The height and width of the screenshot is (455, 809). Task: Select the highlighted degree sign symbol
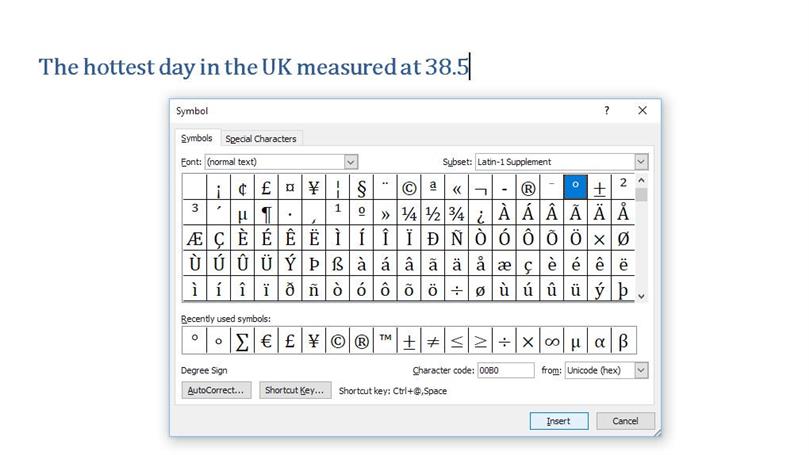575,187
